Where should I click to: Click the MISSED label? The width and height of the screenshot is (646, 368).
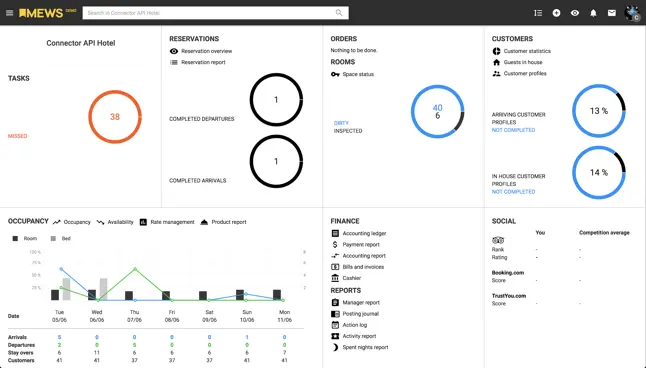point(18,136)
